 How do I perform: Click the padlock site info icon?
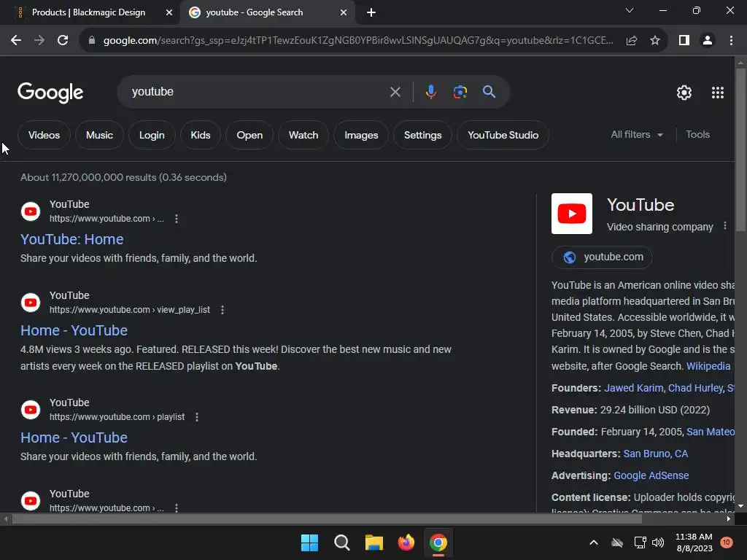pos(92,41)
